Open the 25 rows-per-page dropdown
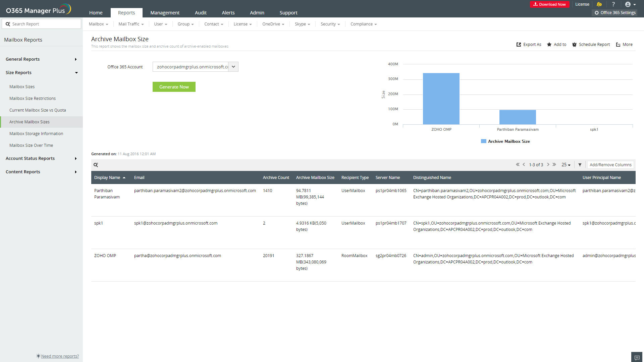The image size is (644, 362). [x=566, y=165]
